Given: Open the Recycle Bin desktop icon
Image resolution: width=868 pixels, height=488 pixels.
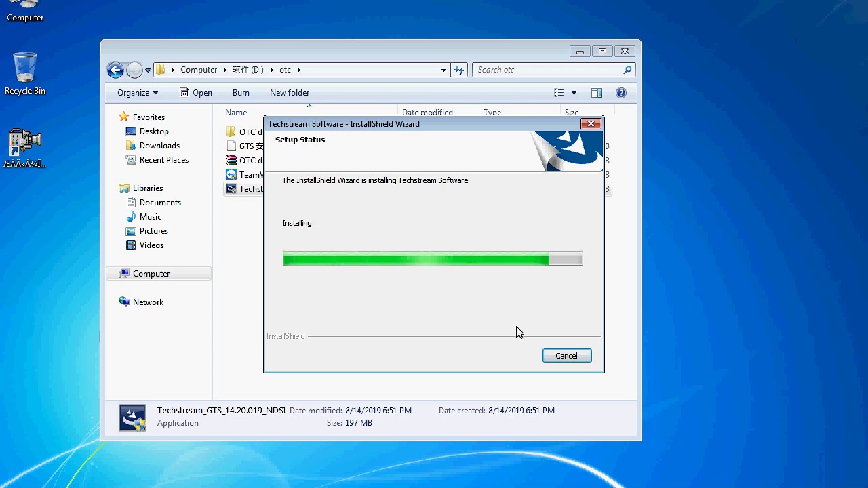Looking at the screenshot, I should tap(25, 73).
